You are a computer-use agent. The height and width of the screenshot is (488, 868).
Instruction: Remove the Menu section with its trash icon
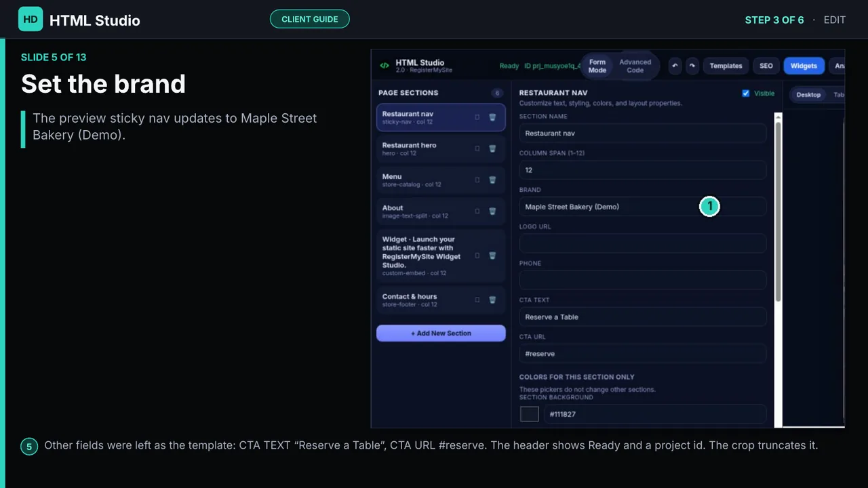(492, 180)
